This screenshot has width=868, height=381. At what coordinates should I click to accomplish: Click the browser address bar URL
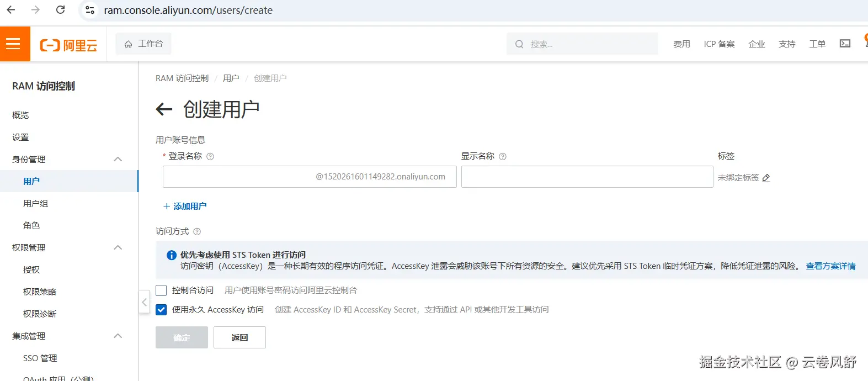(188, 10)
